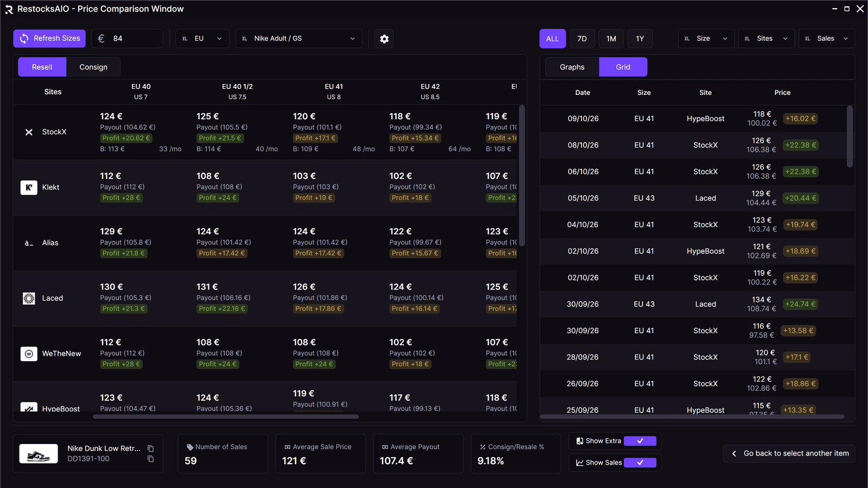This screenshot has height=488, width=868.
Task: Open the EU size region dropdown
Action: [202, 38]
